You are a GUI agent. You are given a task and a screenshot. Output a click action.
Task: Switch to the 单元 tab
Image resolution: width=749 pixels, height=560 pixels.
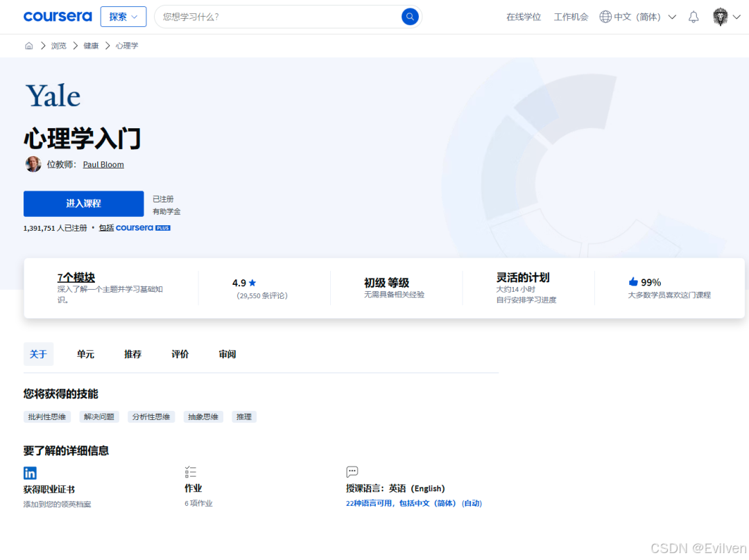85,354
